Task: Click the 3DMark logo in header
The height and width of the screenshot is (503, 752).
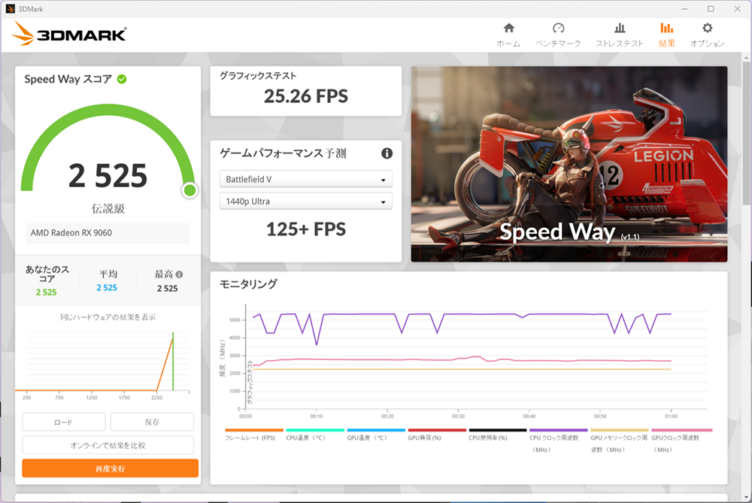Action: [70, 34]
